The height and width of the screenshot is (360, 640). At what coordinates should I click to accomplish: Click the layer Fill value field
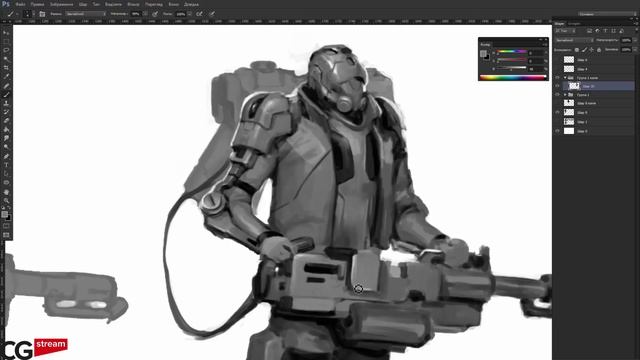pyautogui.click(x=626, y=50)
